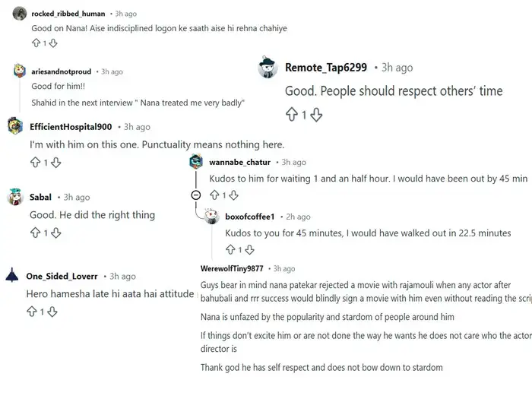Click EfficientHospital900's avatar
This screenshot has height=399, width=532.
click(14, 127)
